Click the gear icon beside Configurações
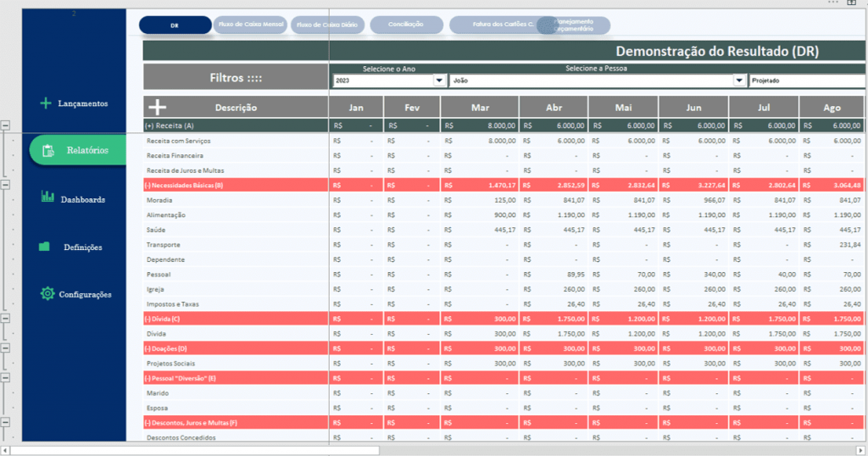 [47, 294]
